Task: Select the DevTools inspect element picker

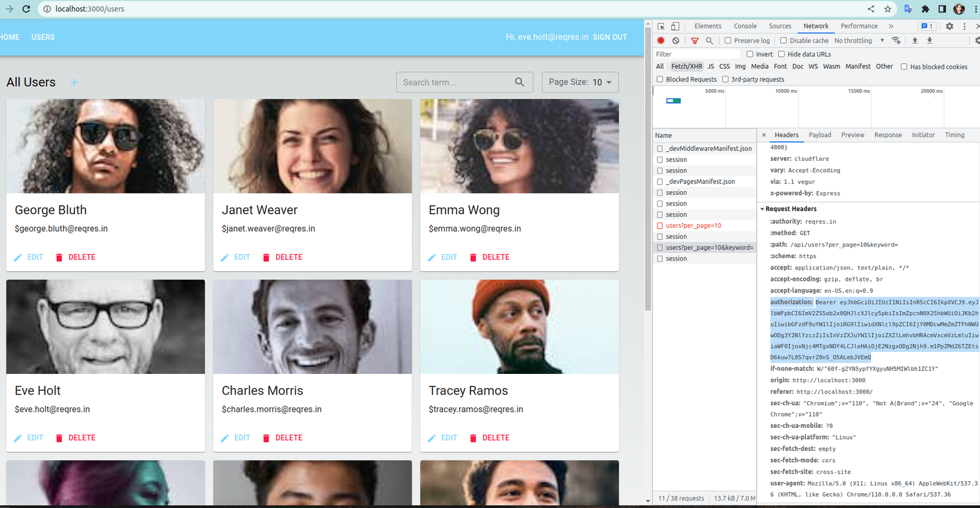Action: click(x=661, y=26)
